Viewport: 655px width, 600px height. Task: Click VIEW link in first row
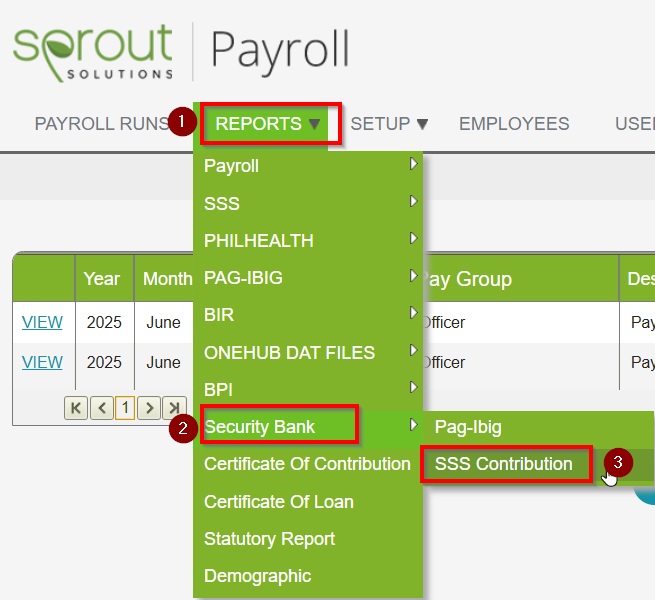pos(42,323)
